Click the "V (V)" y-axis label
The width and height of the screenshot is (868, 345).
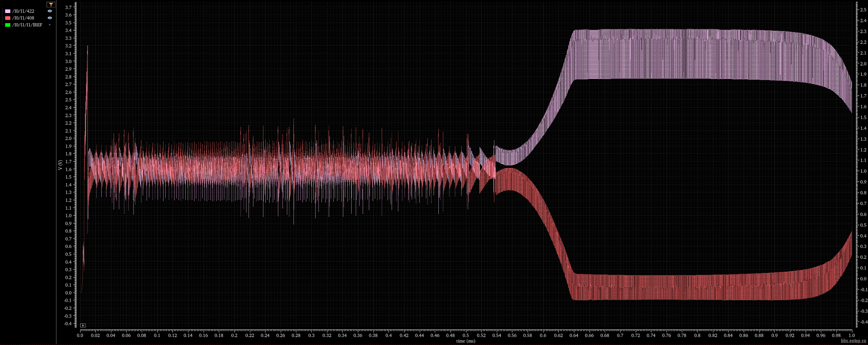(60, 165)
